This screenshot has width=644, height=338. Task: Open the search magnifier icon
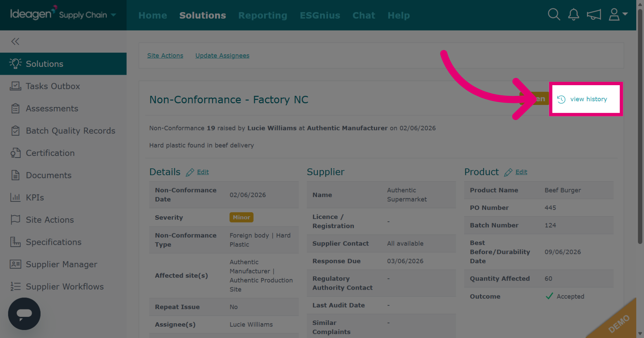pyautogui.click(x=554, y=14)
